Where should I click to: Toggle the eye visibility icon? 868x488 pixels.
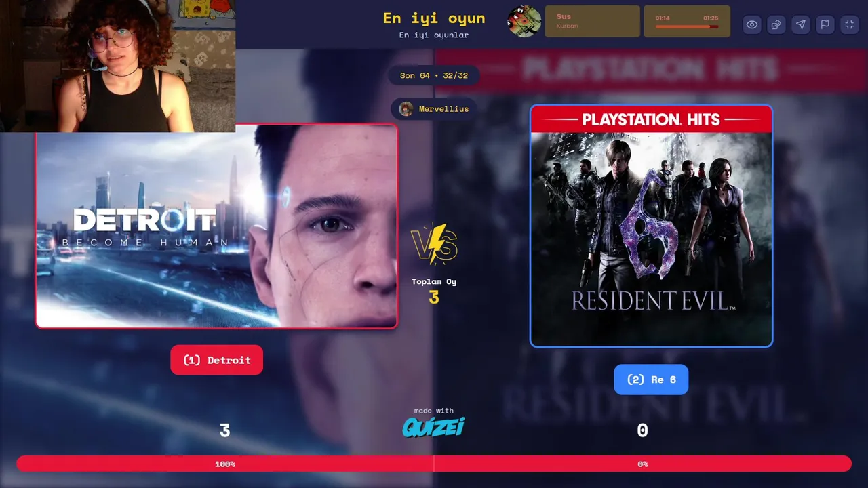(x=752, y=25)
